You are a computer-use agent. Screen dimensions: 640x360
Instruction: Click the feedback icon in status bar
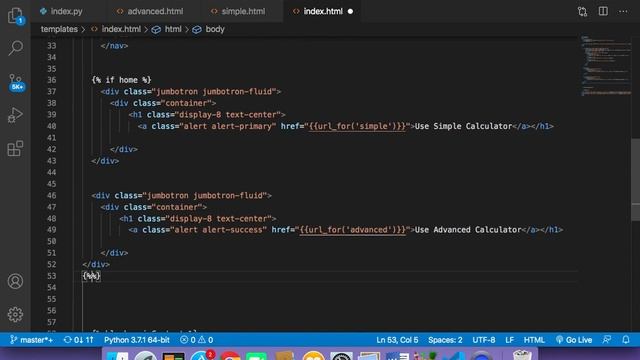point(607,340)
